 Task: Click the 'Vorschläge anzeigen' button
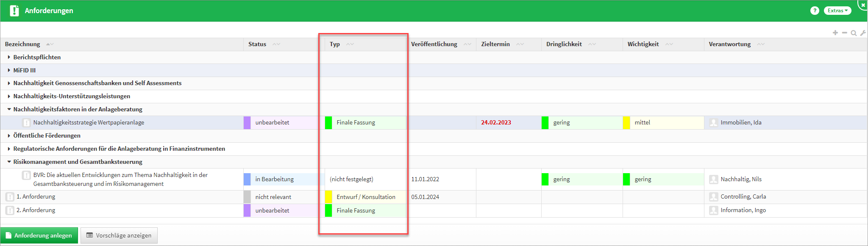(119, 235)
